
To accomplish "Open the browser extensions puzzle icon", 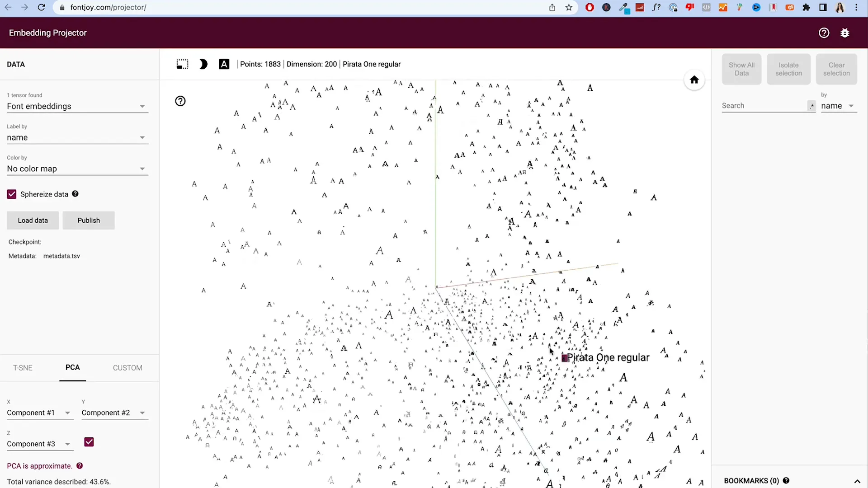I will 806,7.
